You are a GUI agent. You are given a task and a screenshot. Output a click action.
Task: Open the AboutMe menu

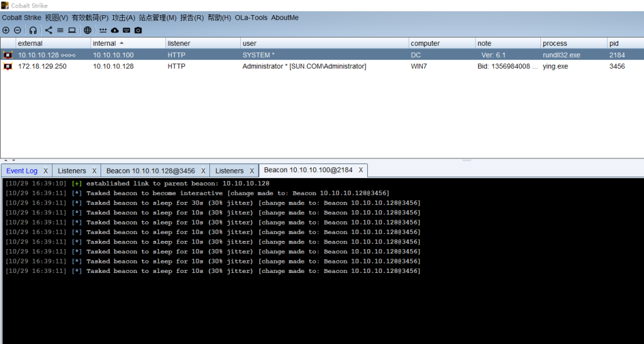coord(285,18)
